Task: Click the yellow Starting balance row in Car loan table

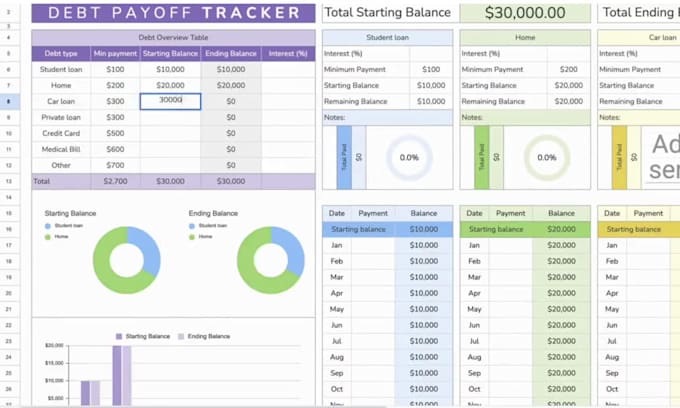Action: 639,229
